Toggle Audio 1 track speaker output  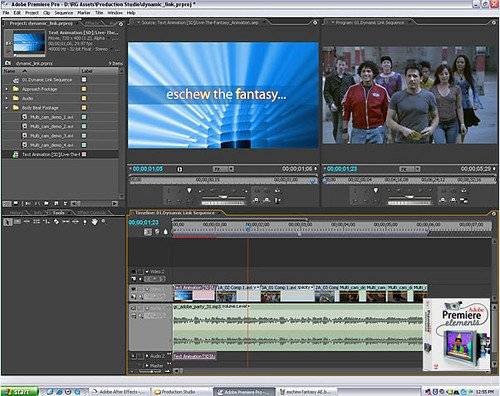(x=134, y=308)
